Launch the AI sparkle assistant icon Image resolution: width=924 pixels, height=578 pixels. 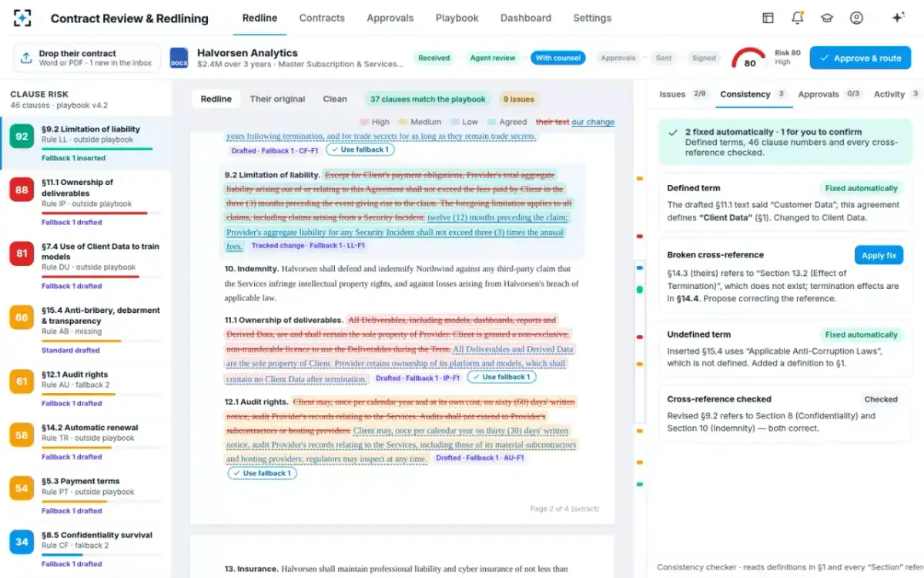pos(898,18)
